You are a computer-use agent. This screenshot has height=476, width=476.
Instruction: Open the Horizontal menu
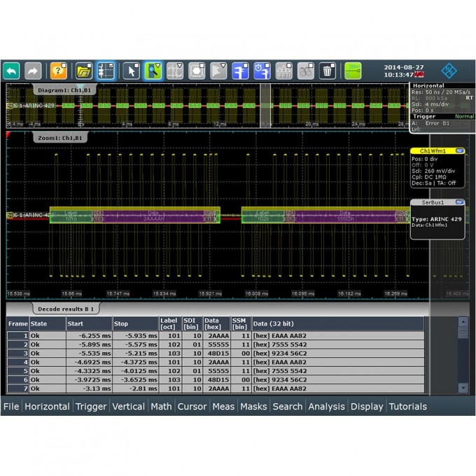[x=47, y=407]
